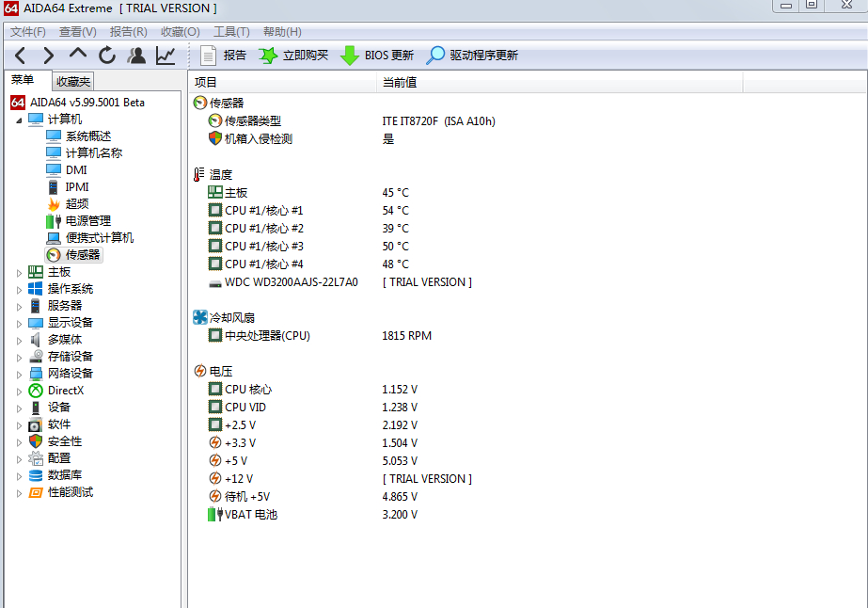The height and width of the screenshot is (608, 868).
Task: Click the 设备 device icon in tree
Action: [36, 408]
